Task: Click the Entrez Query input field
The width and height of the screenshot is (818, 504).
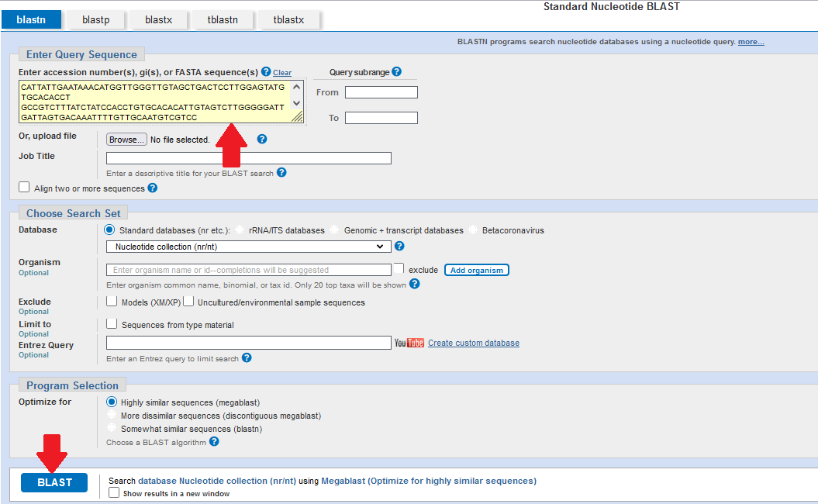Action: point(248,343)
